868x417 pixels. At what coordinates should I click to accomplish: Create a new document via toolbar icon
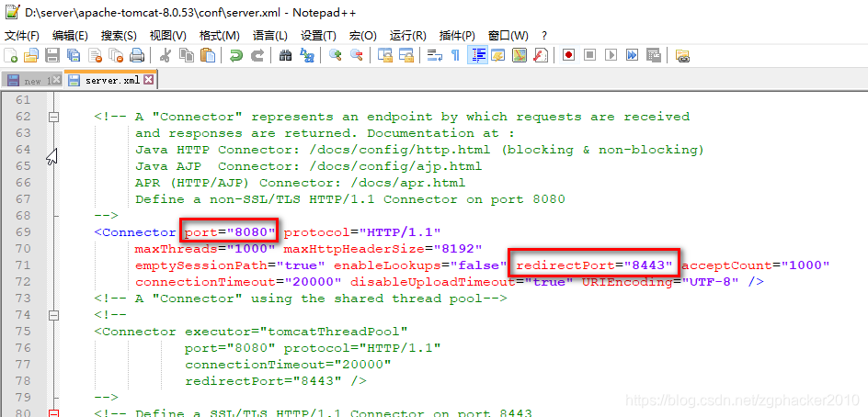pos(11,55)
